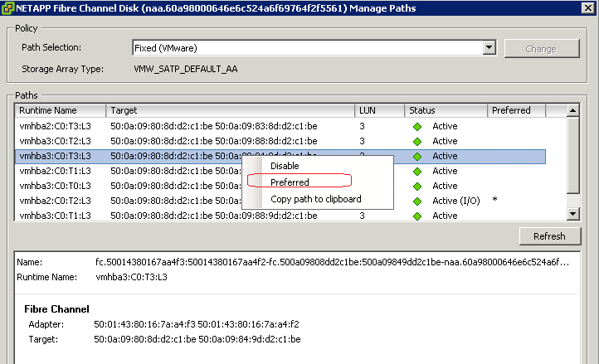Screen dimensions: 599x364
Task: Click the Active (I/O) status text
Action: (x=455, y=201)
